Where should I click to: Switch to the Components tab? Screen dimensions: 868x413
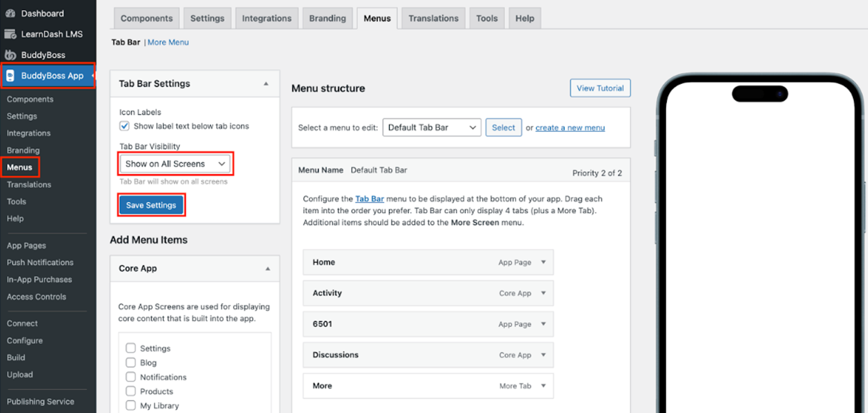pos(146,18)
